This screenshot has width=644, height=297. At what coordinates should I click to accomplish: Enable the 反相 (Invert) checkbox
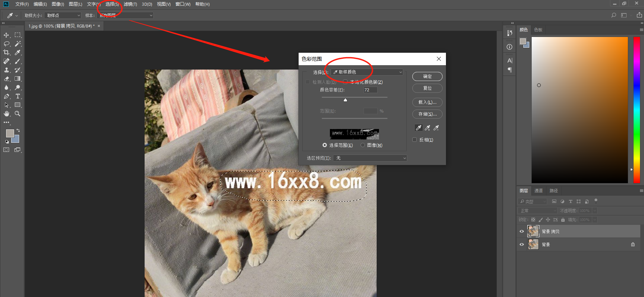415,140
